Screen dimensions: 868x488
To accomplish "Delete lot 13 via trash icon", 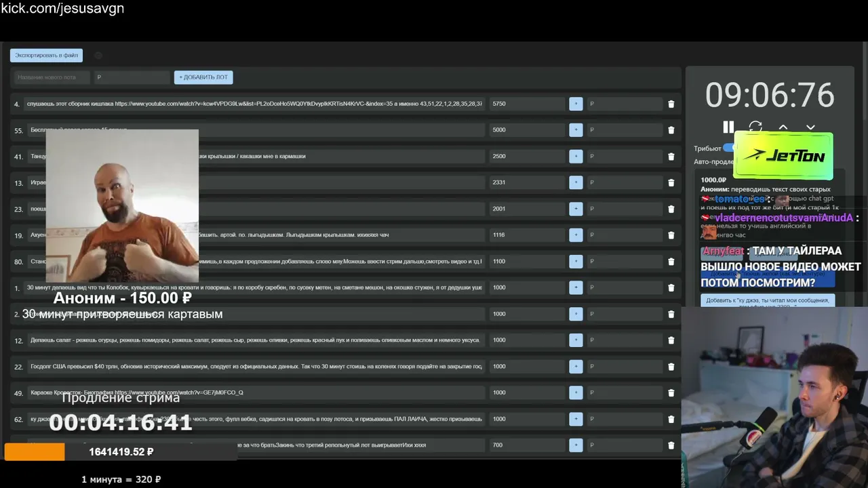I will [x=671, y=183].
